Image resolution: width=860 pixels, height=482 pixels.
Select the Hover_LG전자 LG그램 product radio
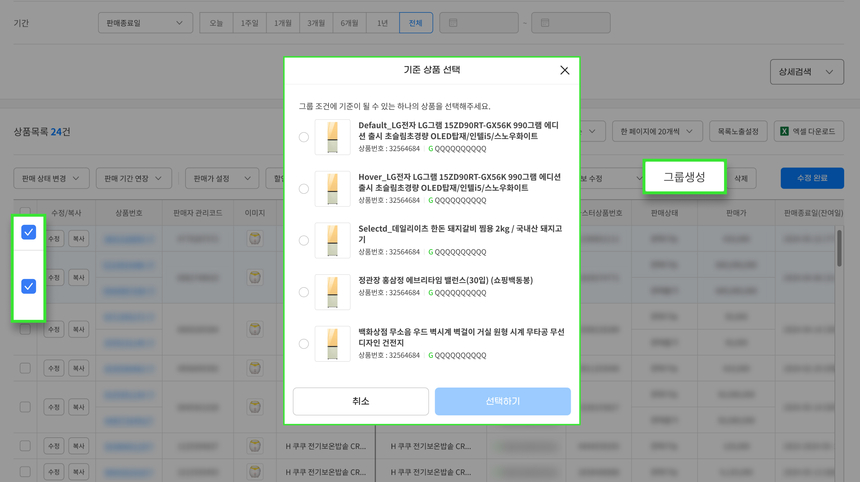click(304, 189)
